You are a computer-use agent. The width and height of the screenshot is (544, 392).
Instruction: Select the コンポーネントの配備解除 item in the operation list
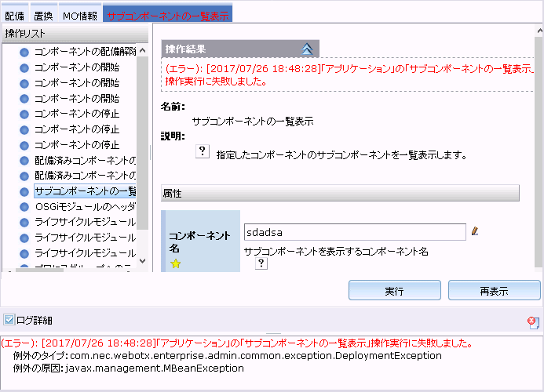pyautogui.click(x=85, y=51)
